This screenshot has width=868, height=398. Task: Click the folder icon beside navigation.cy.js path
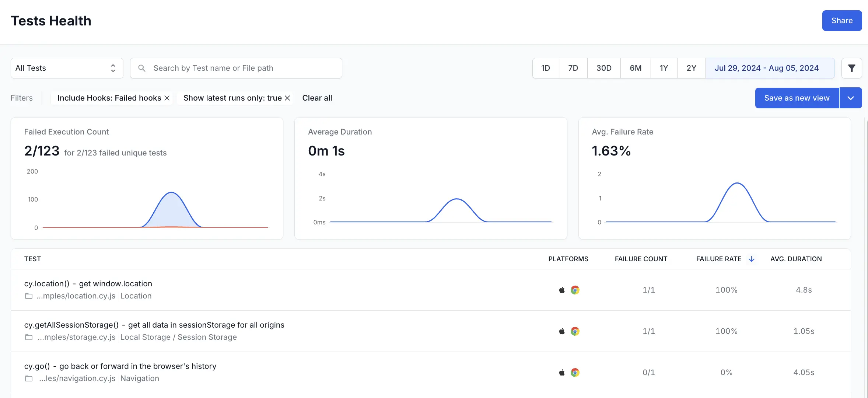[28, 378]
